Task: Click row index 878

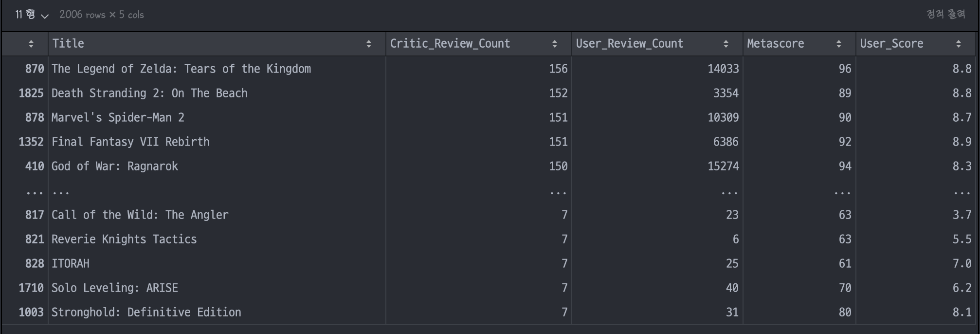Action: (35, 117)
